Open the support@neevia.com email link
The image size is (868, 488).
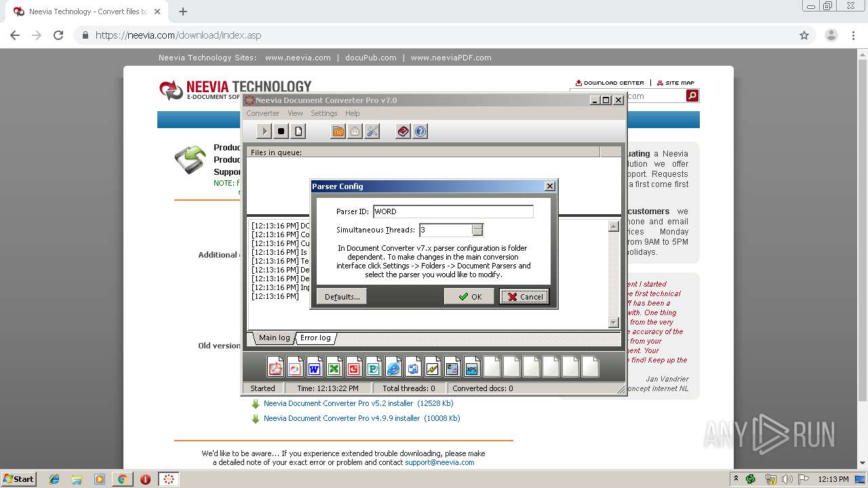pyautogui.click(x=439, y=462)
